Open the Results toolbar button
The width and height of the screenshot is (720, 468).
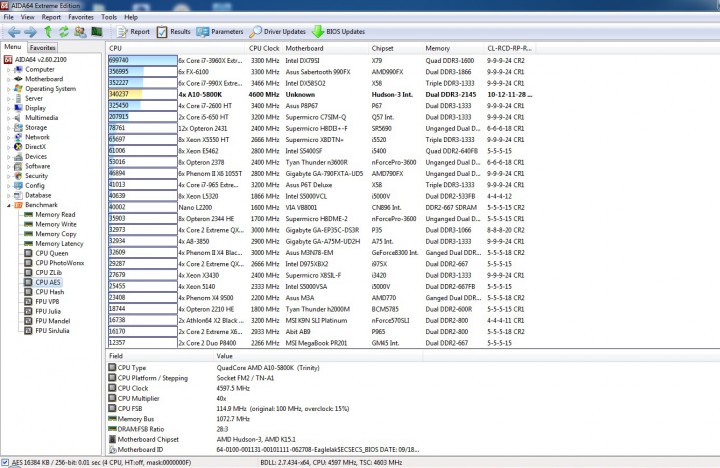174,32
